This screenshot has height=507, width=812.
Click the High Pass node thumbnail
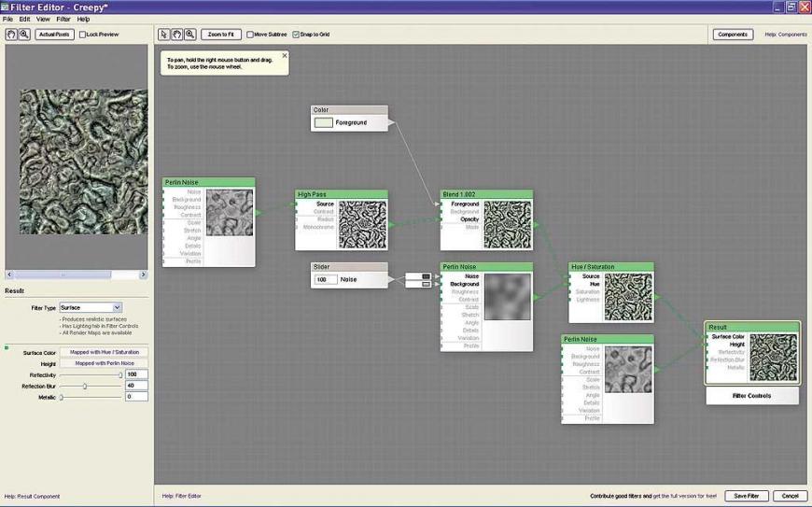click(362, 225)
